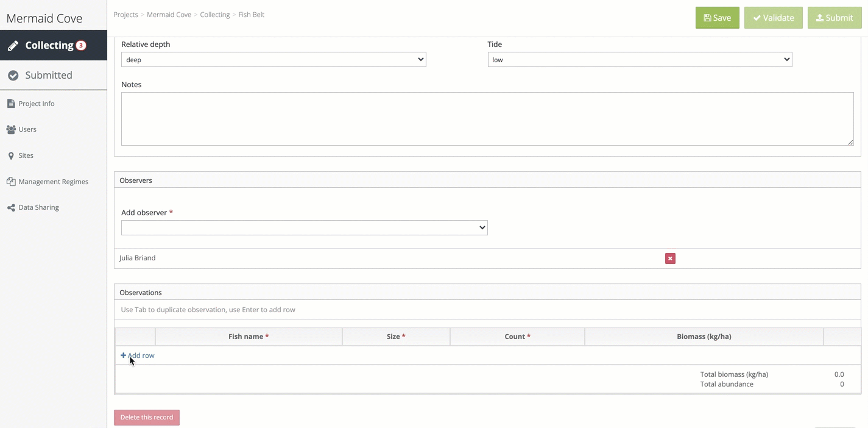Click the Notes textarea resize handle
The height and width of the screenshot is (428, 868).
point(850,142)
